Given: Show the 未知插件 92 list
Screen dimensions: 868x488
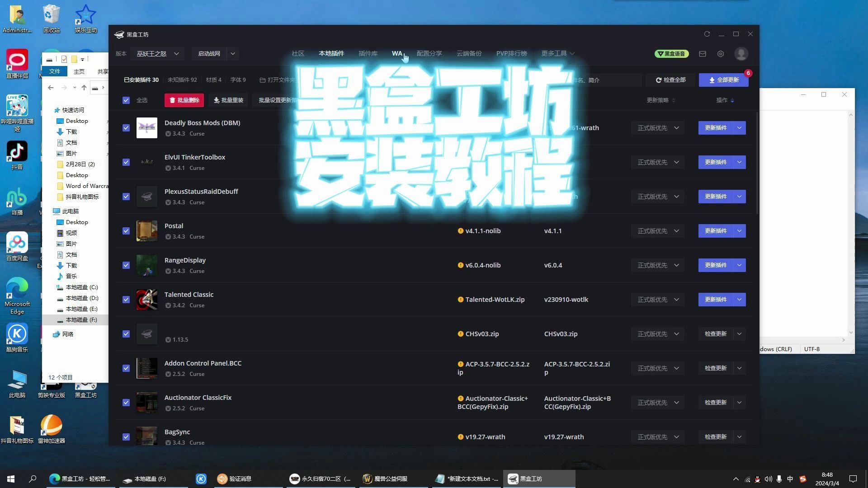Looking at the screenshot, I should [182, 80].
